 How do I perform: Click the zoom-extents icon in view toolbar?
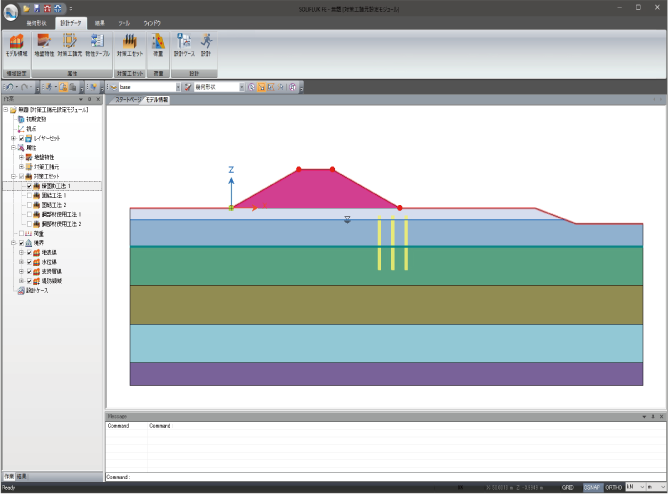point(271,87)
